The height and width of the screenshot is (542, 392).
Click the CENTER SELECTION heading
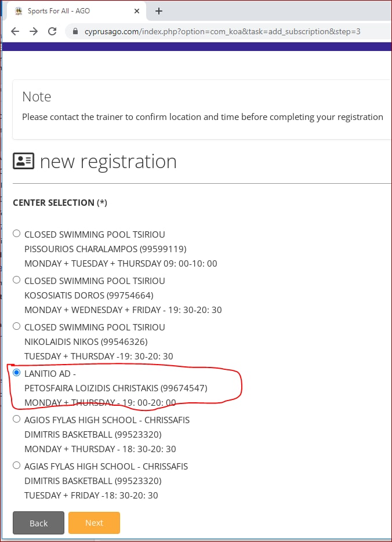click(x=60, y=203)
